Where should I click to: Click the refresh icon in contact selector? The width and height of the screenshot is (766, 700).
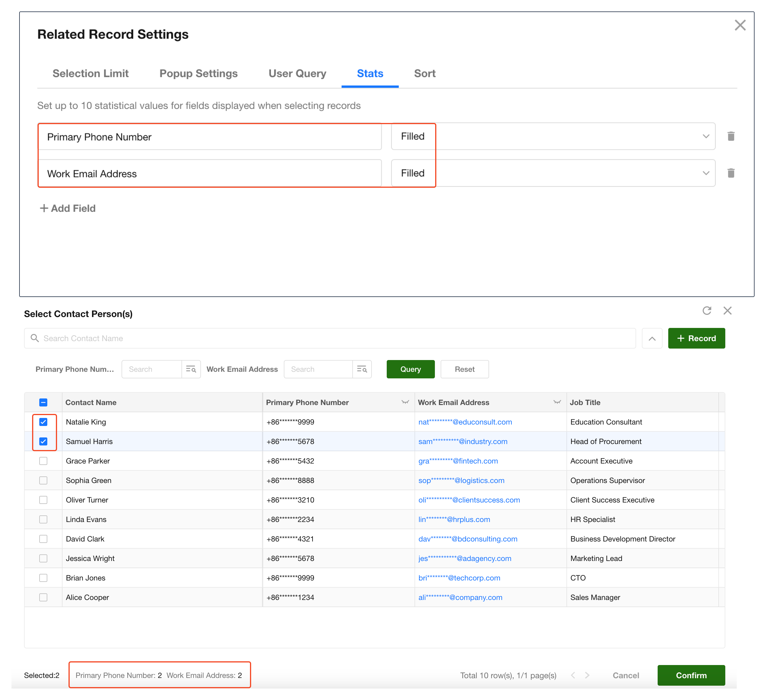[706, 310]
